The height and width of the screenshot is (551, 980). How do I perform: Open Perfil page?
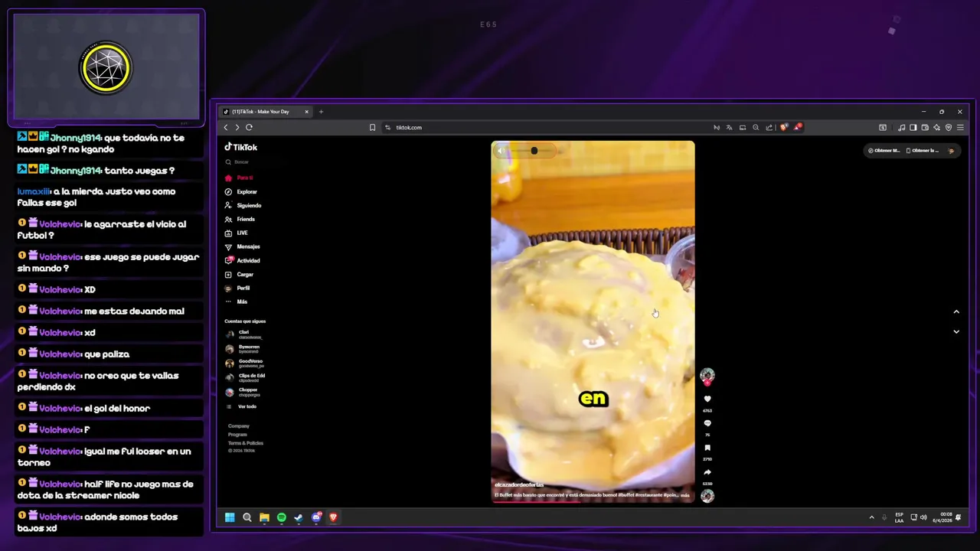click(237, 288)
